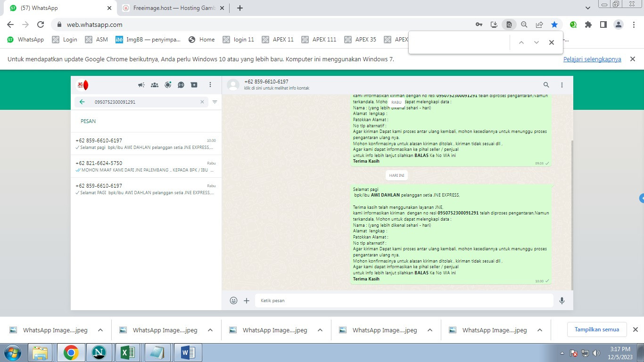The height and width of the screenshot is (362, 644).
Task: Open the Chrome extensions puzzle icon
Action: [x=588, y=25]
